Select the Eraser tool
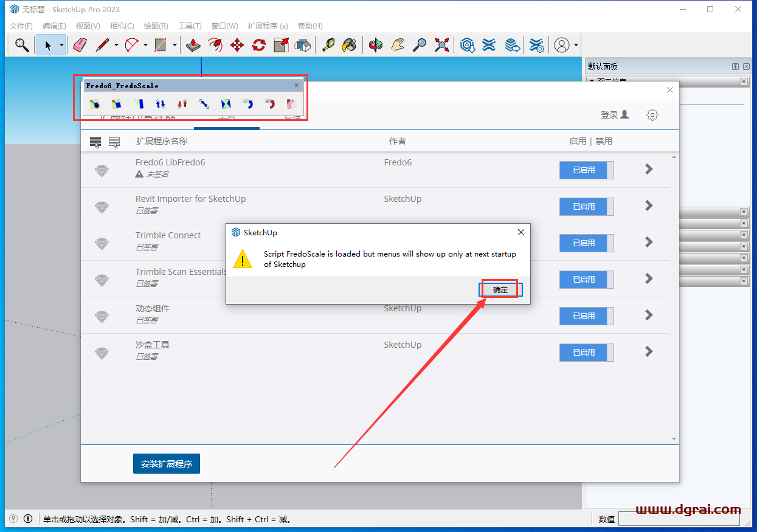The width and height of the screenshot is (757, 532). tap(80, 45)
